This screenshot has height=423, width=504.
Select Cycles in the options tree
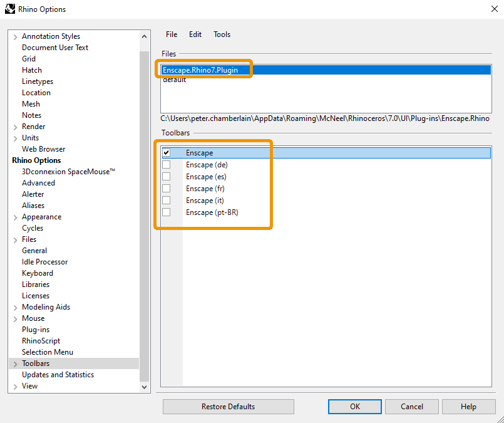click(x=33, y=228)
